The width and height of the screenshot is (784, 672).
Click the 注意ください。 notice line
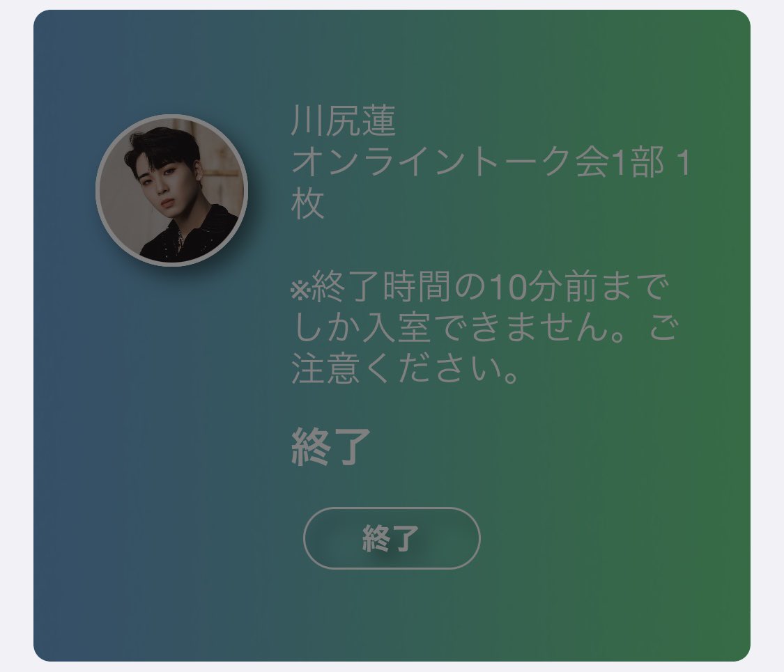coord(406,370)
